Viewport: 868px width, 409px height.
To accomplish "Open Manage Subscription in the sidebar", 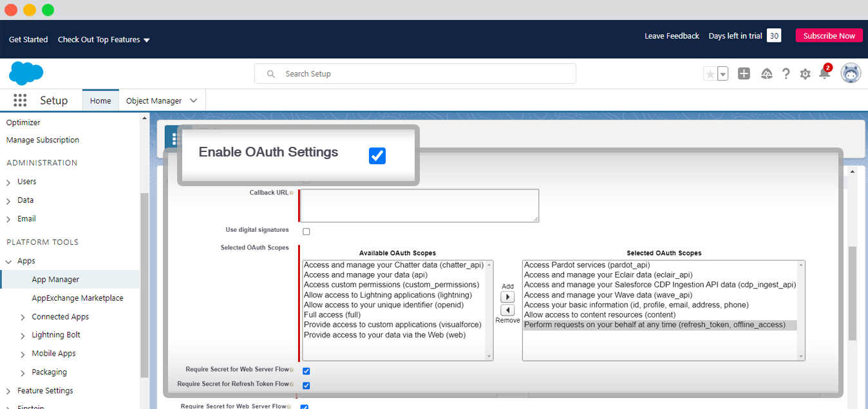I will [42, 140].
